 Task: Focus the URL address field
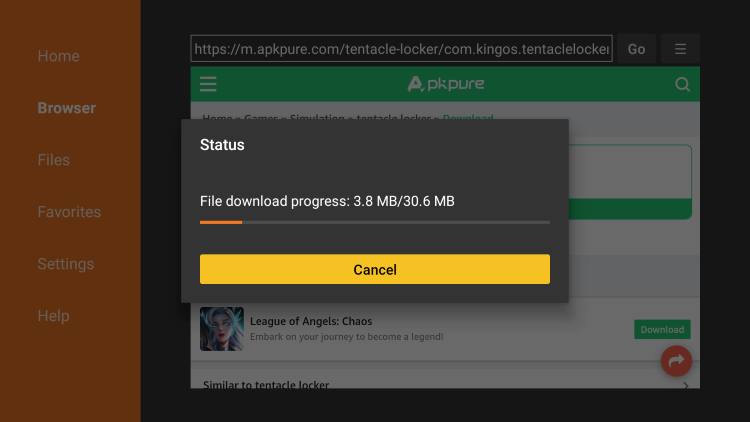coord(401,49)
